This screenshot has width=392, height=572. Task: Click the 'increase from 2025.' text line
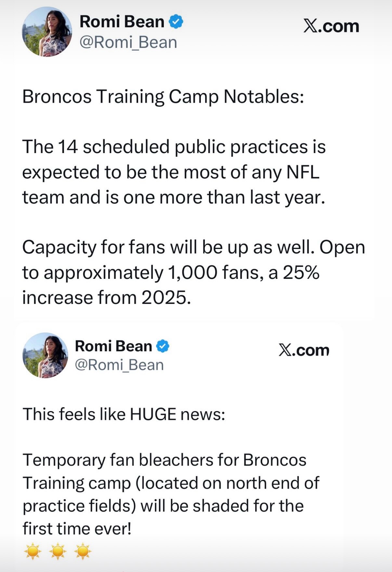[x=107, y=297]
